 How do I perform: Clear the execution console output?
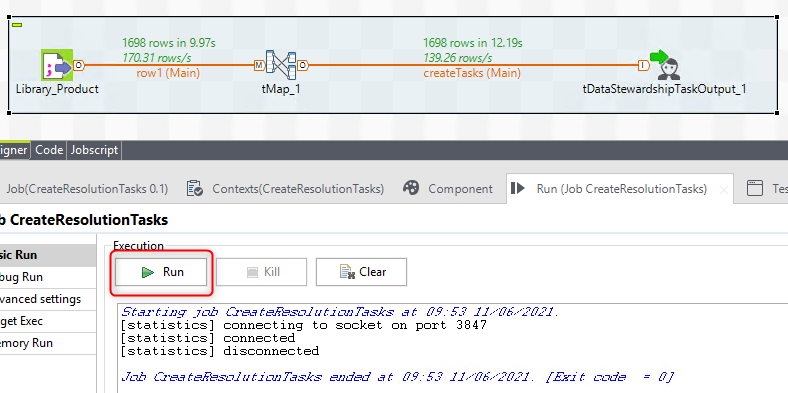(x=361, y=272)
